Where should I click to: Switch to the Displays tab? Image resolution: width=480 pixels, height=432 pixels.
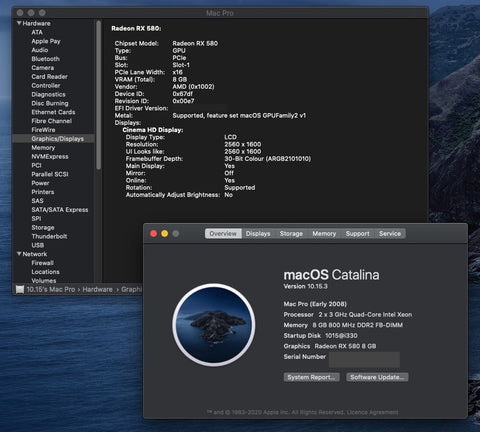258,234
